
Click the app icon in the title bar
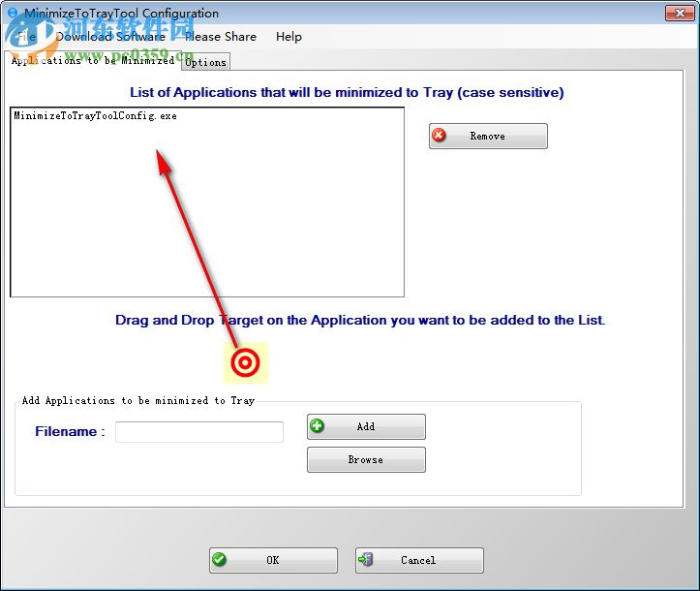pos(13,13)
